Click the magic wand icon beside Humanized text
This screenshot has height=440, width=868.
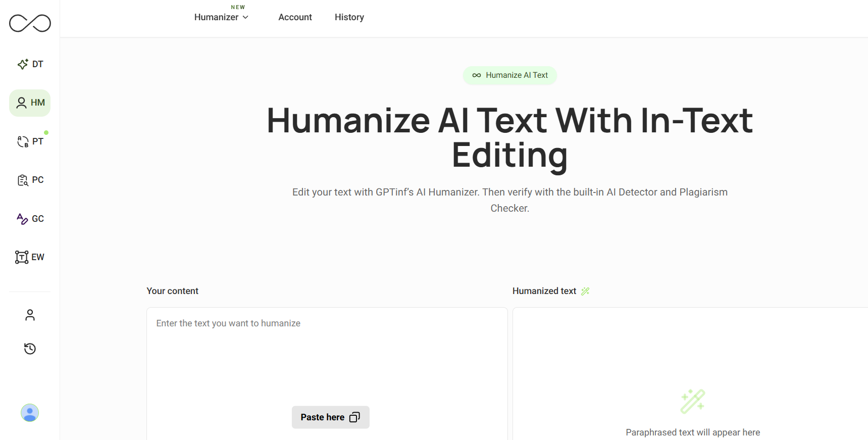(x=585, y=291)
